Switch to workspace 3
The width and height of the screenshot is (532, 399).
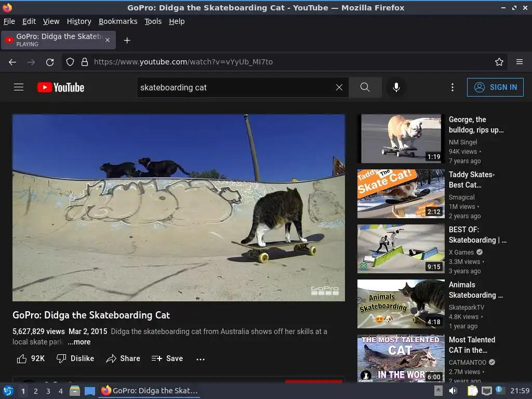point(48,391)
